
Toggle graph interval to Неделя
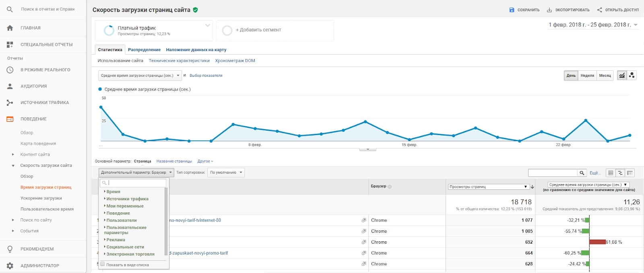click(587, 76)
